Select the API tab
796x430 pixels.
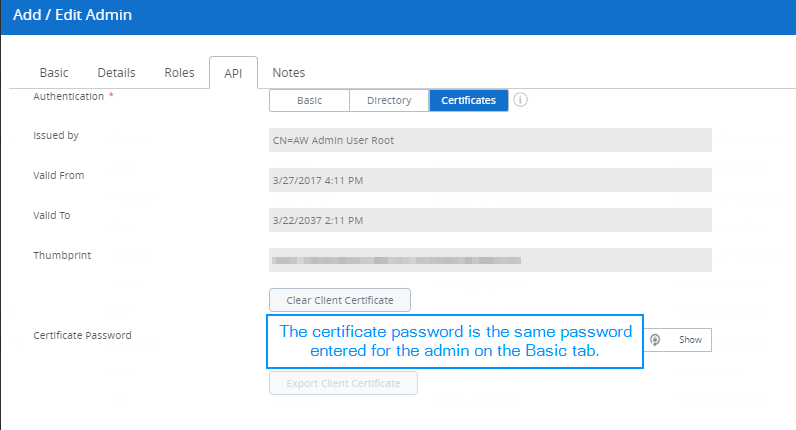click(x=233, y=72)
